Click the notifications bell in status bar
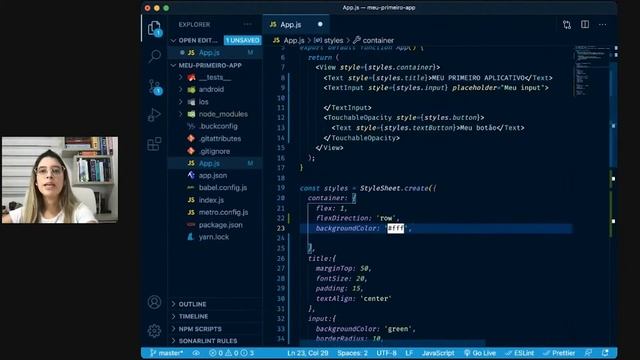This screenshot has height=360, width=640. click(x=605, y=353)
